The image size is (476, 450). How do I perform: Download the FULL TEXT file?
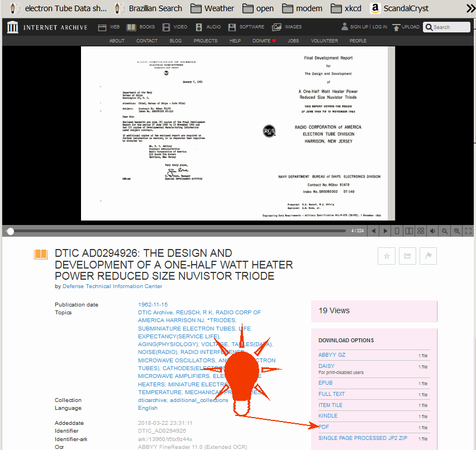click(x=331, y=394)
